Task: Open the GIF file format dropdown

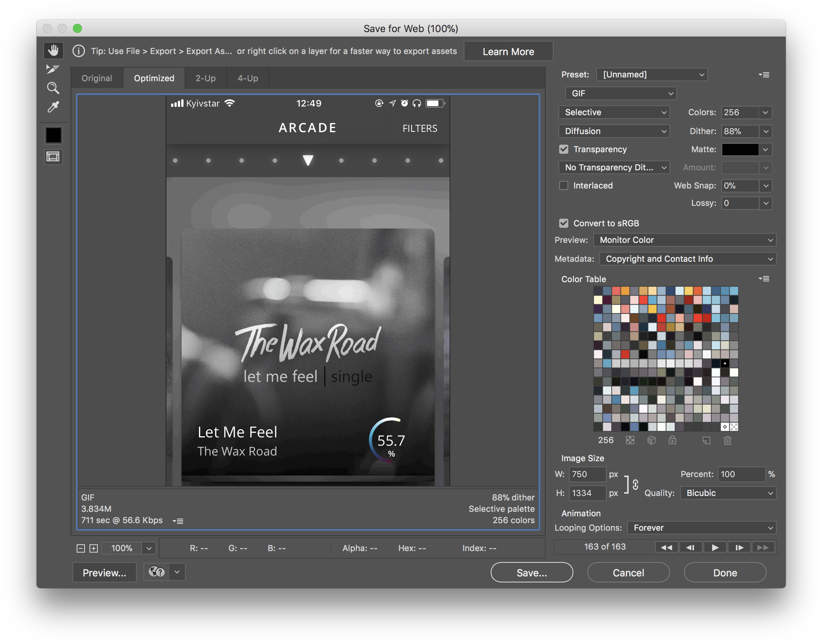Action: coord(621,93)
